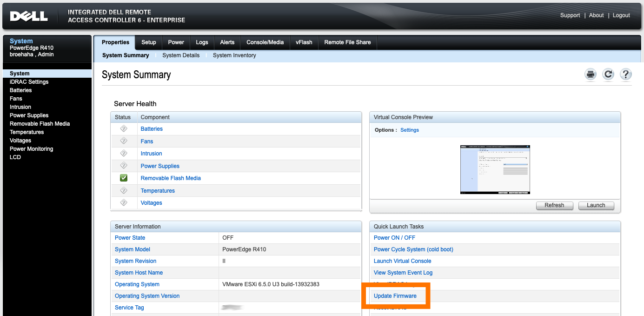
Task: Open the Fans link in Server Health
Action: point(147,141)
